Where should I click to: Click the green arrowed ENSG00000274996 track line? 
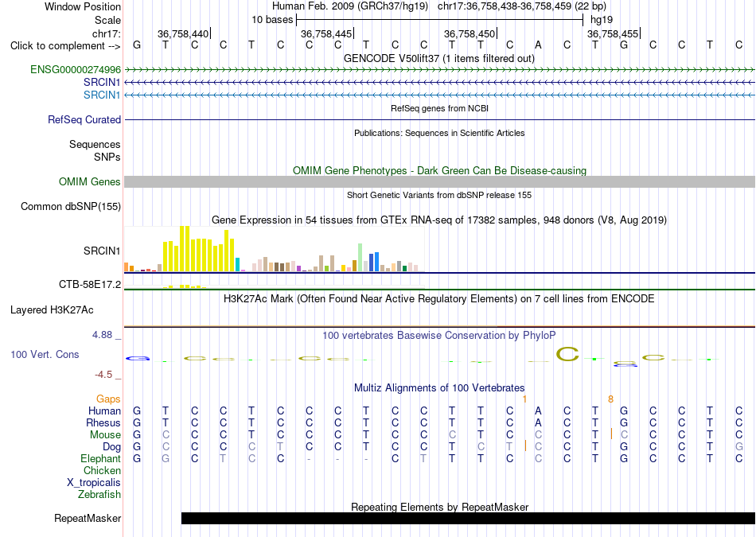tap(439, 70)
